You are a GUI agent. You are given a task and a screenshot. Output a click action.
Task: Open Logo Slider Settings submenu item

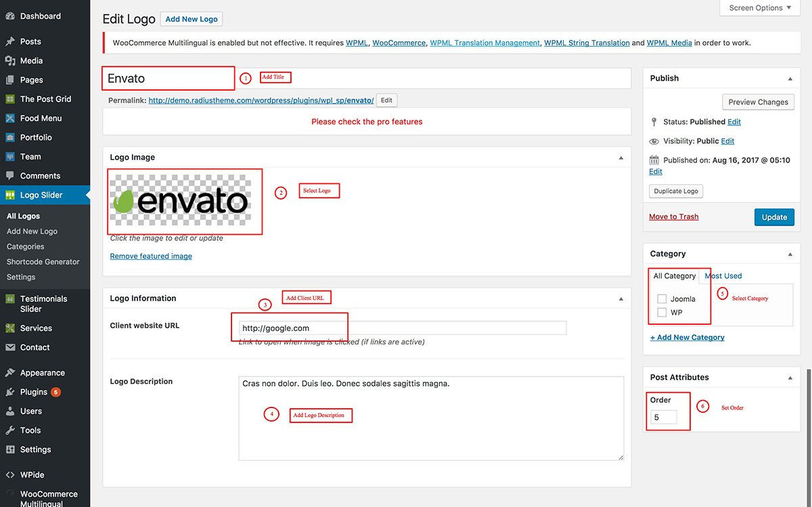pos(21,277)
